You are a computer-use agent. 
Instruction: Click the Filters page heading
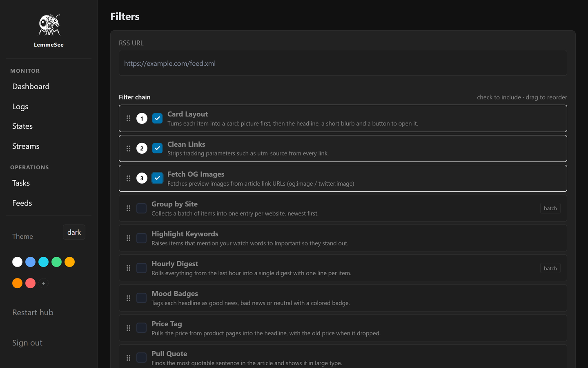pyautogui.click(x=125, y=16)
